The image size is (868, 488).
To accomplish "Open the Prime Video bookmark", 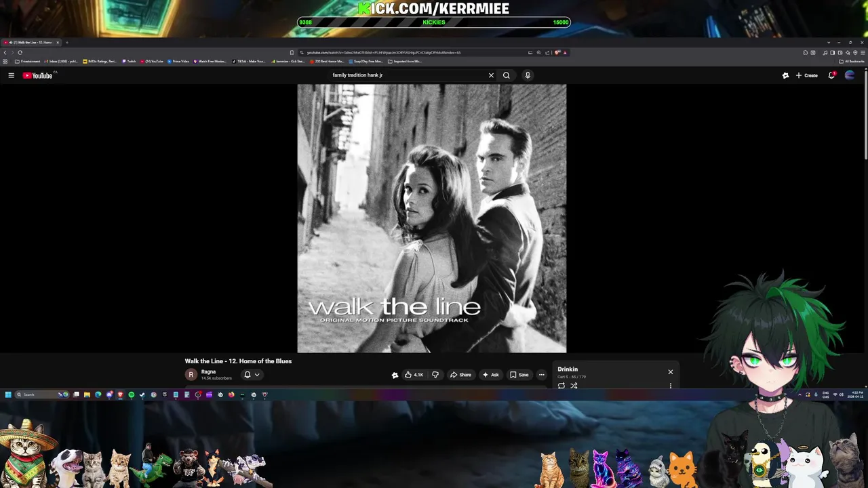I will point(179,61).
